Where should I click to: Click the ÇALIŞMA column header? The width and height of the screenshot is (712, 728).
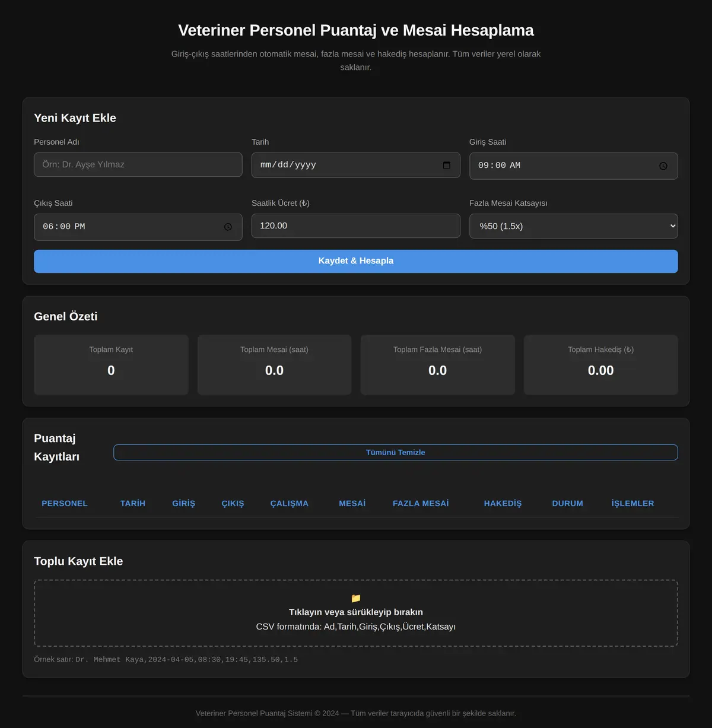(290, 503)
